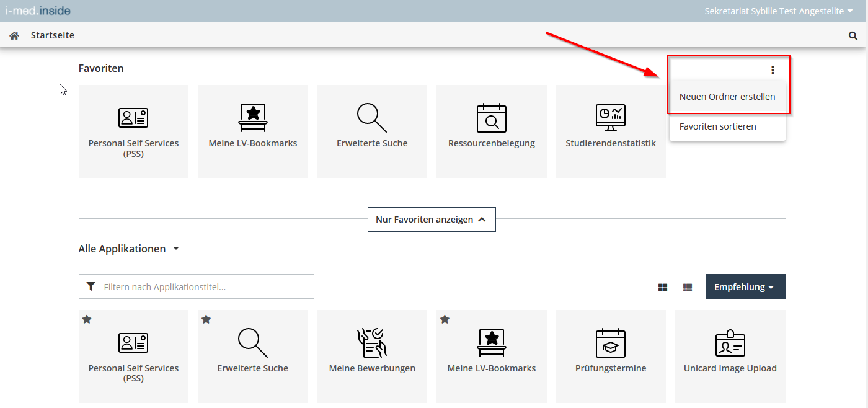The width and height of the screenshot is (868, 408).
Task: Focus the Filtern nach Applikationstitel input field
Action: point(197,286)
